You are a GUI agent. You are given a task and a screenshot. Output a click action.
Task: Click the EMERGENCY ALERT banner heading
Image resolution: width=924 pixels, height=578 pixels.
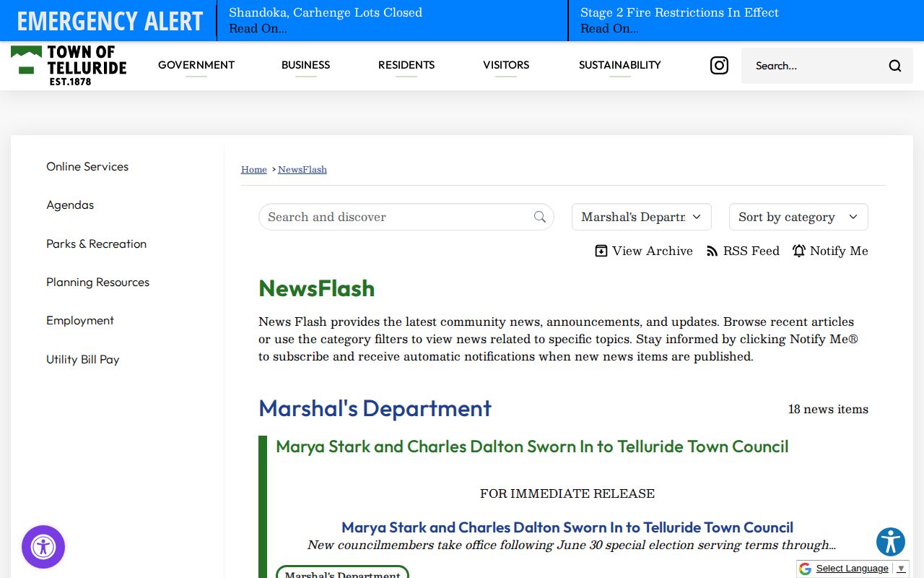coord(110,21)
